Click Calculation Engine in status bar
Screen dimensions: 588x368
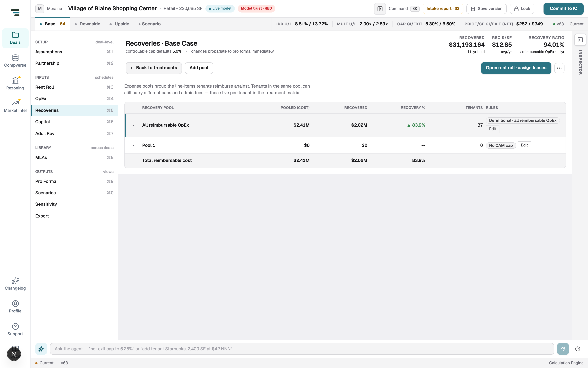(566, 363)
